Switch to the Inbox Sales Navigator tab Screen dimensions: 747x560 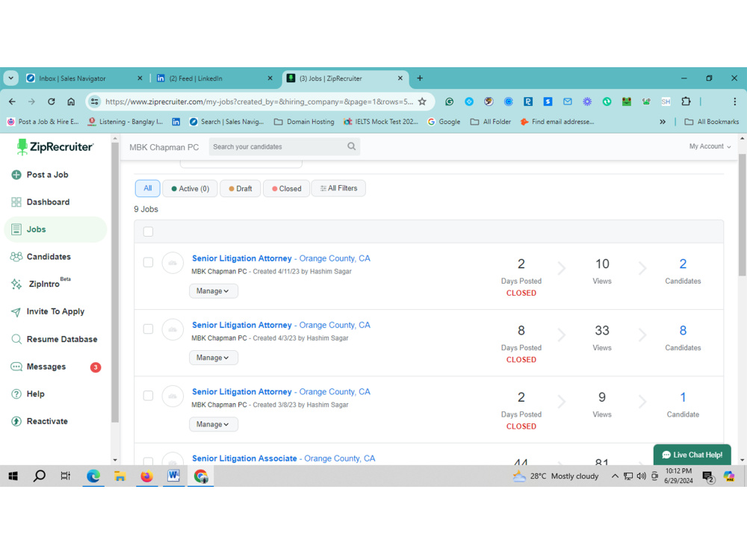(x=84, y=78)
